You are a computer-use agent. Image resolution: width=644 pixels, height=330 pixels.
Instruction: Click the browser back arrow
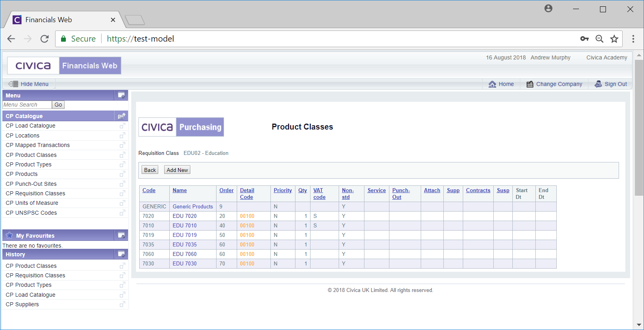coord(11,39)
